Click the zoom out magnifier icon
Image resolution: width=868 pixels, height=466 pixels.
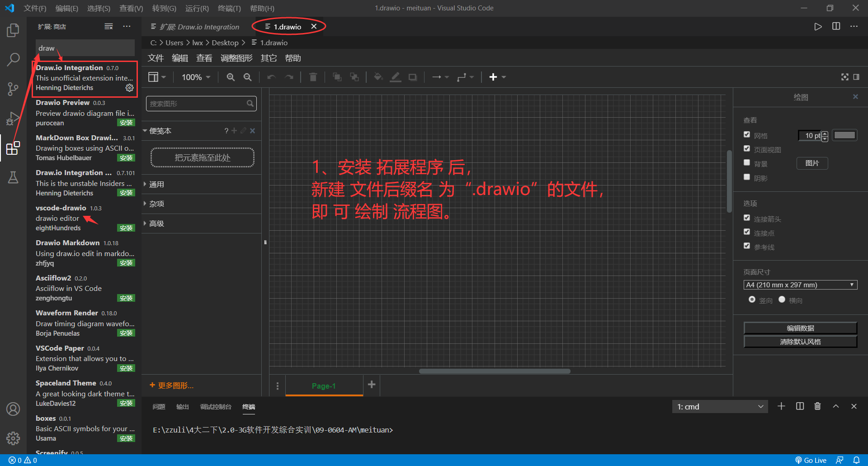(x=247, y=77)
